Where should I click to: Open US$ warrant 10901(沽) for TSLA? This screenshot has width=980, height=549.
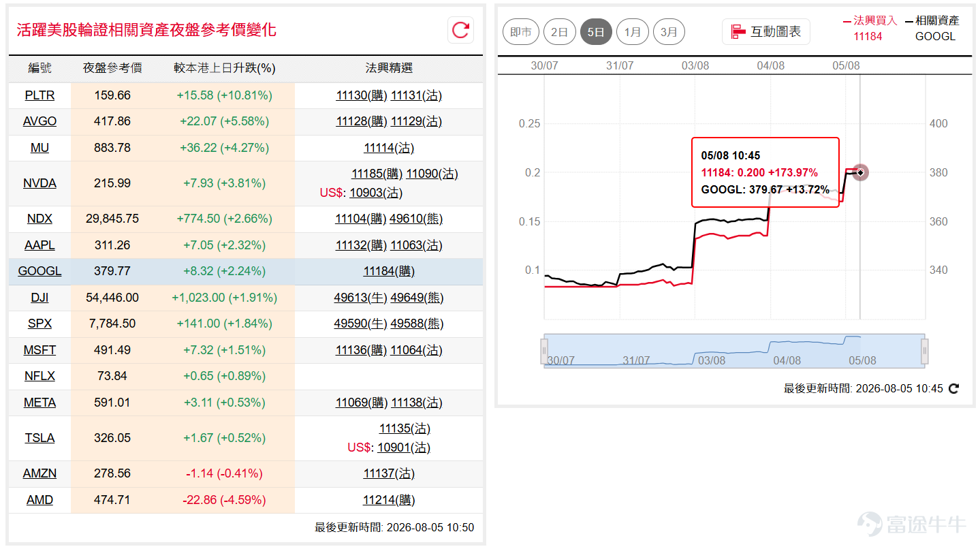click(x=404, y=448)
